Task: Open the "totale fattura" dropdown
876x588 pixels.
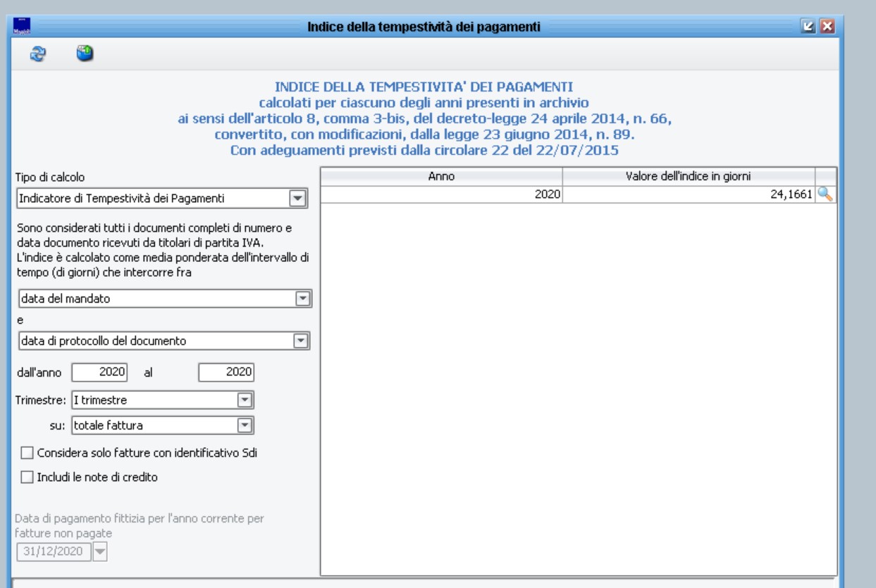Action: point(245,425)
